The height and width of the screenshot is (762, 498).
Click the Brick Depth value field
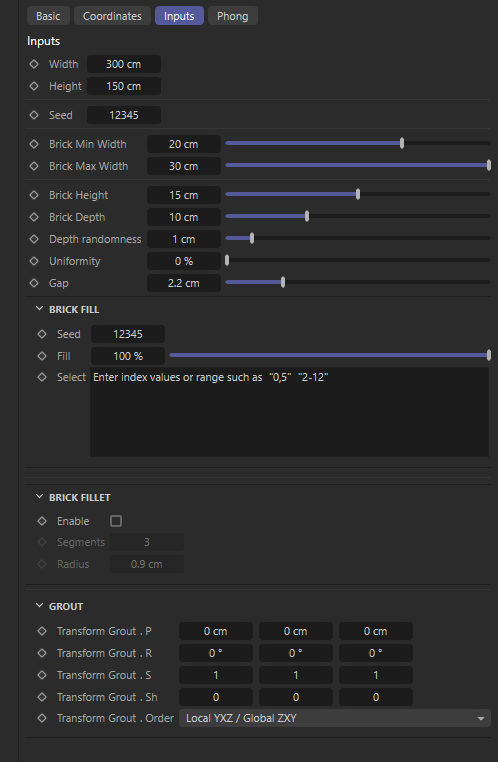pos(184,217)
